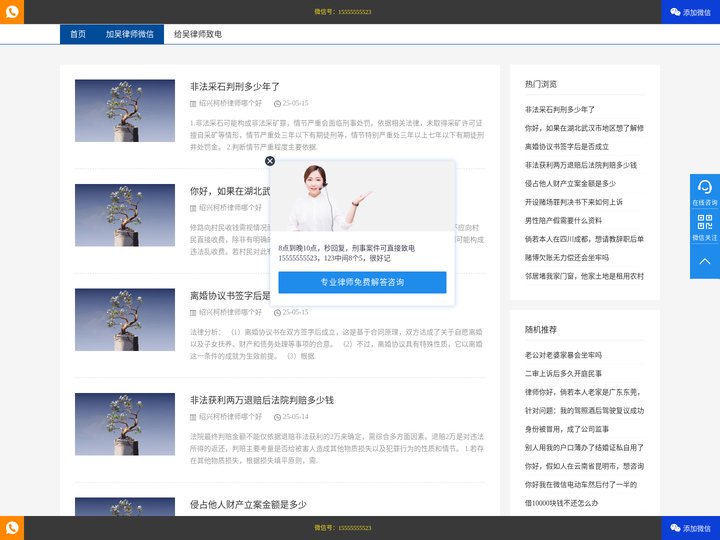Open 在线咨询 headset icon on right sidebar
The height and width of the screenshot is (540, 720).
[x=704, y=191]
